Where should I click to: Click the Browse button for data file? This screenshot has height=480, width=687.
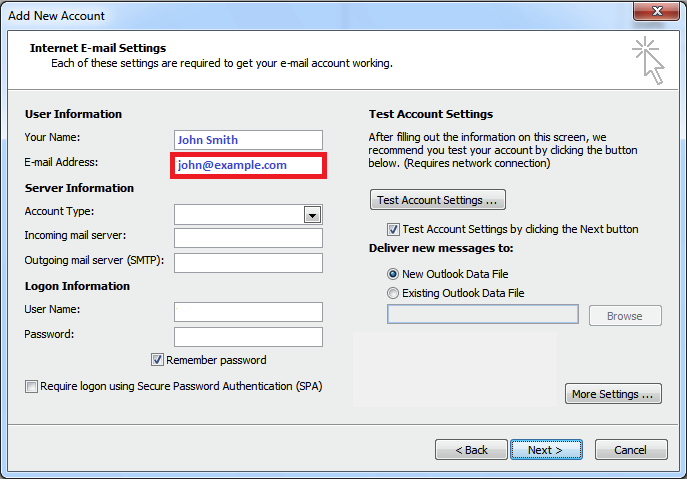[625, 316]
